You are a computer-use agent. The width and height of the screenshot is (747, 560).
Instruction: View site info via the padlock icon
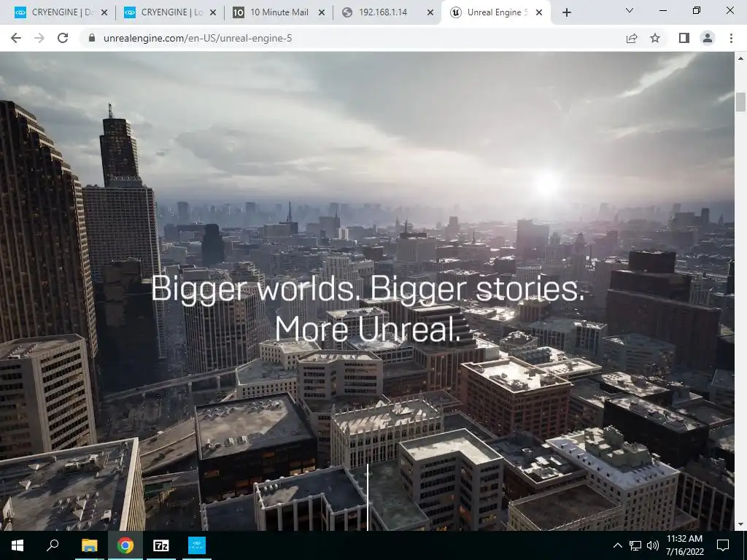[92, 38]
